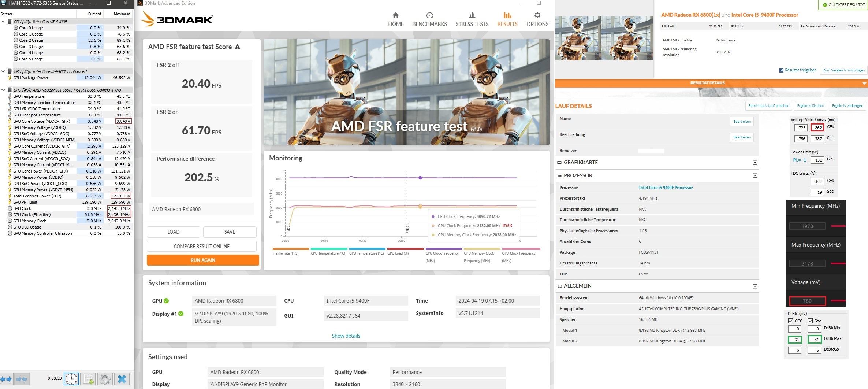The height and width of the screenshot is (389, 868).
Task: Click the HWiNFO clock reset-timer icon
Action: [x=71, y=379]
